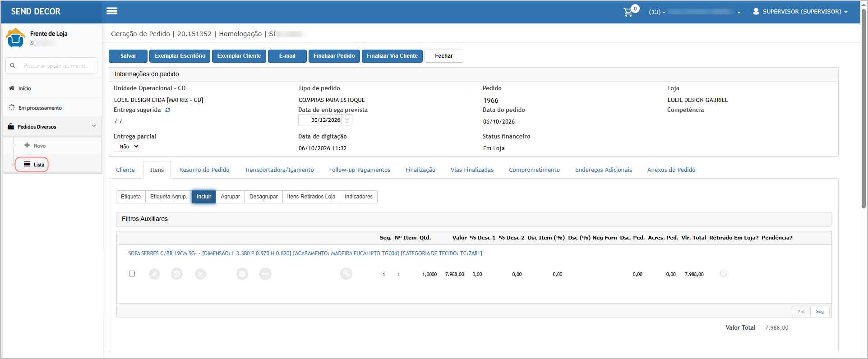The width and height of the screenshot is (868, 359).
Task: Click the Seg pagination button
Action: pyautogui.click(x=820, y=312)
